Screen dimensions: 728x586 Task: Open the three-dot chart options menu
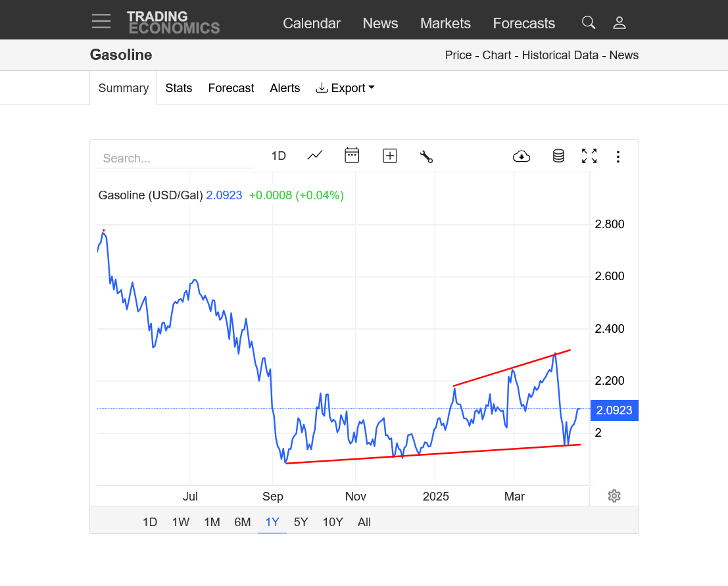[x=618, y=157]
